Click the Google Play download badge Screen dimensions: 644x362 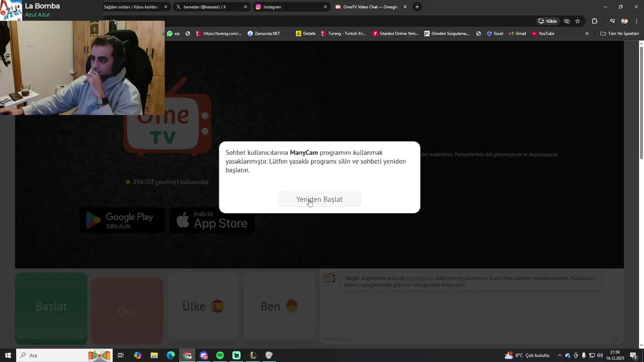coord(122,220)
